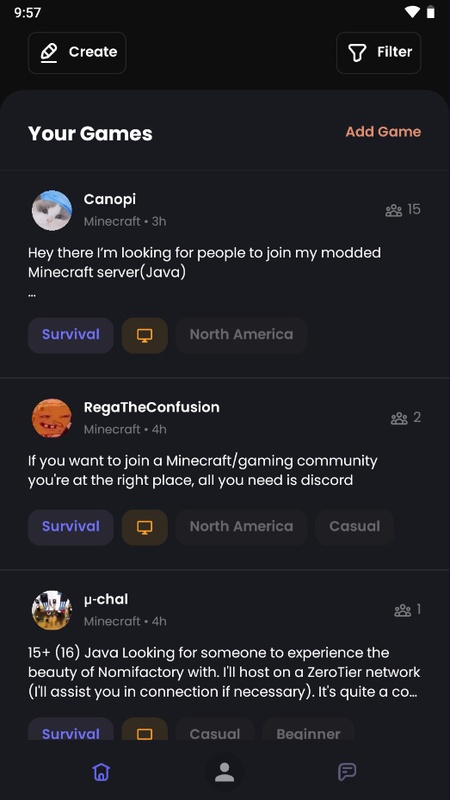450x800 pixels.
Task: Open Canopi's profile avatar
Action: click(52, 210)
